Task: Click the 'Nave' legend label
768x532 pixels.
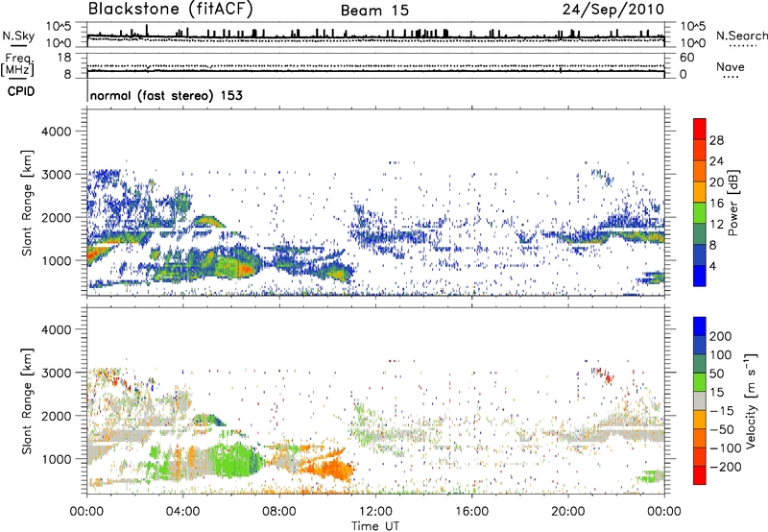Action: click(x=731, y=67)
